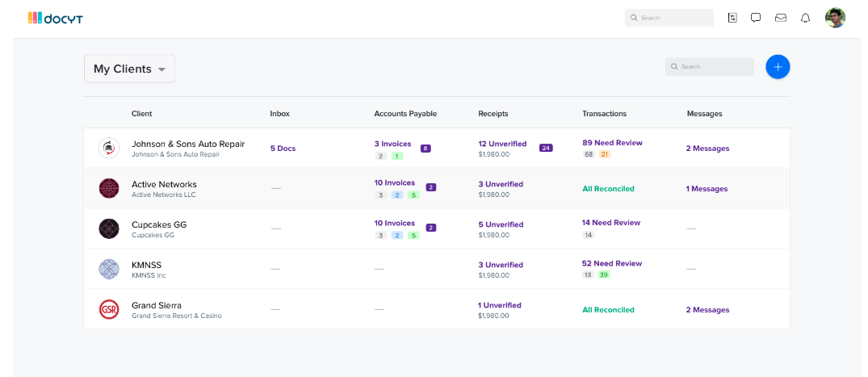Open the document transfer icon in header
Viewport: 868px width, 377px height.
click(x=732, y=18)
